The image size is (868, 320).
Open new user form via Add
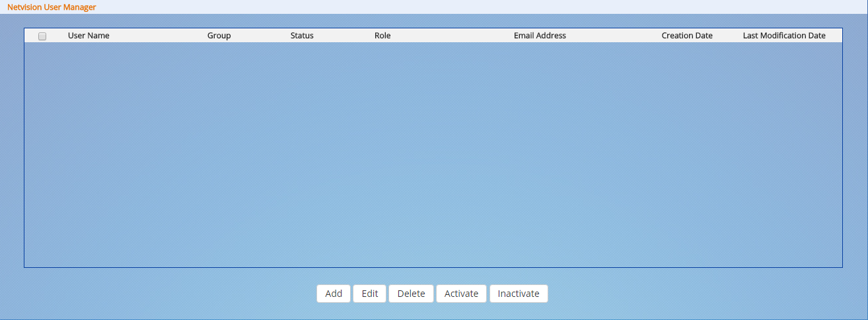(334, 294)
